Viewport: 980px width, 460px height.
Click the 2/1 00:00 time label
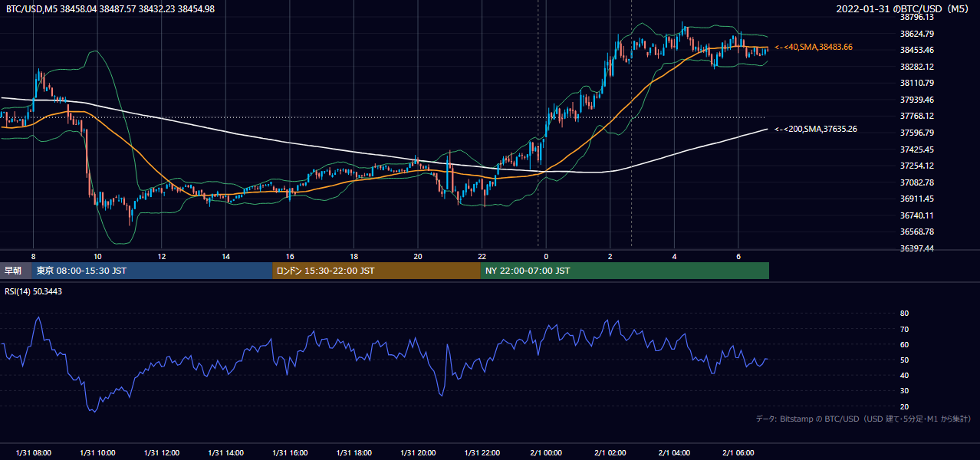click(546, 453)
